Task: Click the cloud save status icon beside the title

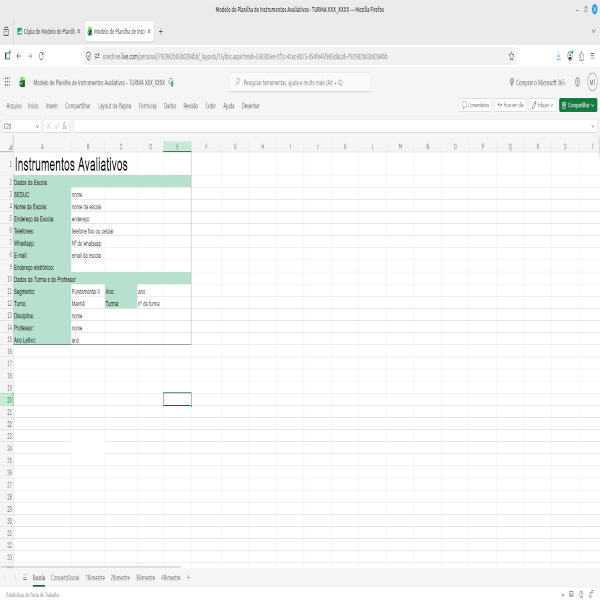Action: 171,82
